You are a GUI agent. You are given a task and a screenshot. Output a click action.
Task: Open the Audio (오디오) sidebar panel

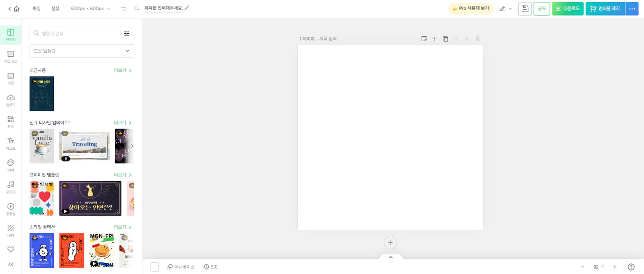pyautogui.click(x=11, y=187)
